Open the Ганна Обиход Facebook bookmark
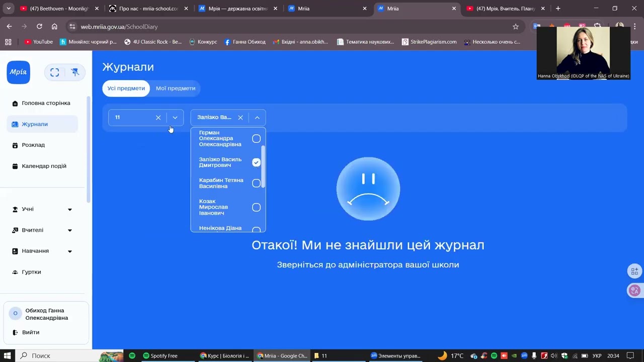This screenshot has width=644, height=362. [245, 42]
